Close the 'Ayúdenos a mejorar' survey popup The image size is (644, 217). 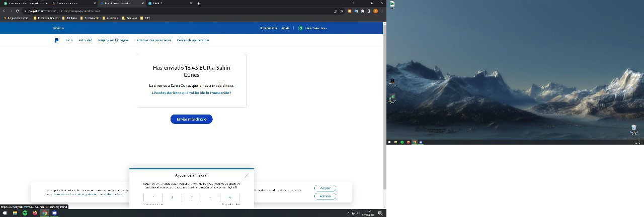point(246,176)
